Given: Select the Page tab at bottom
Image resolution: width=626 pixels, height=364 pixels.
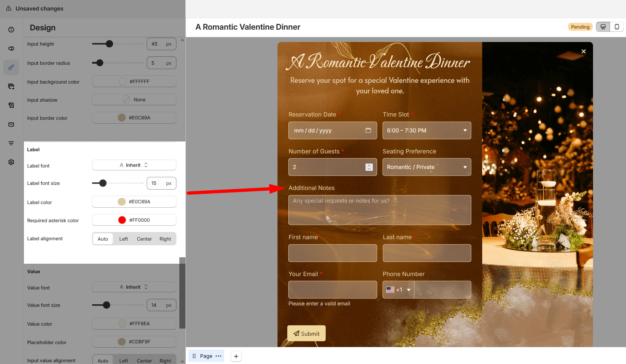Looking at the screenshot, I should click(206, 356).
